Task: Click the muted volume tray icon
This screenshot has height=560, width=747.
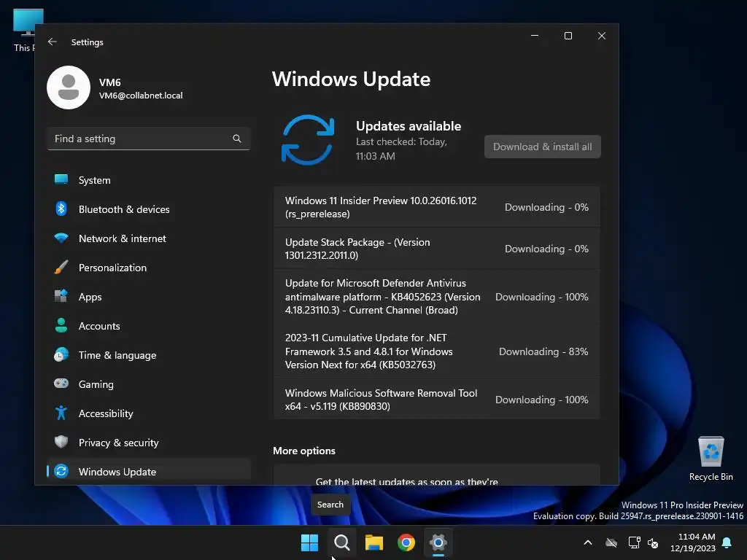Action: (x=653, y=542)
